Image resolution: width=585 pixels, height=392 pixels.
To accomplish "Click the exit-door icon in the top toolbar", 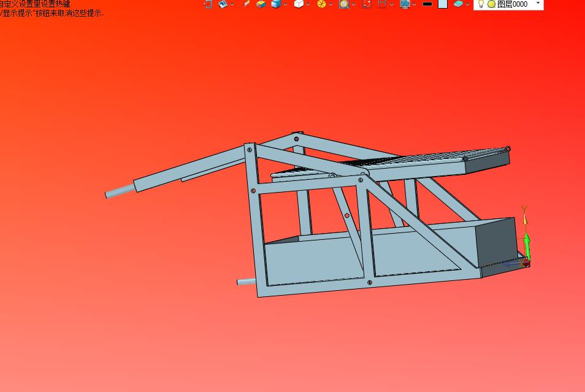I will click(x=208, y=4).
